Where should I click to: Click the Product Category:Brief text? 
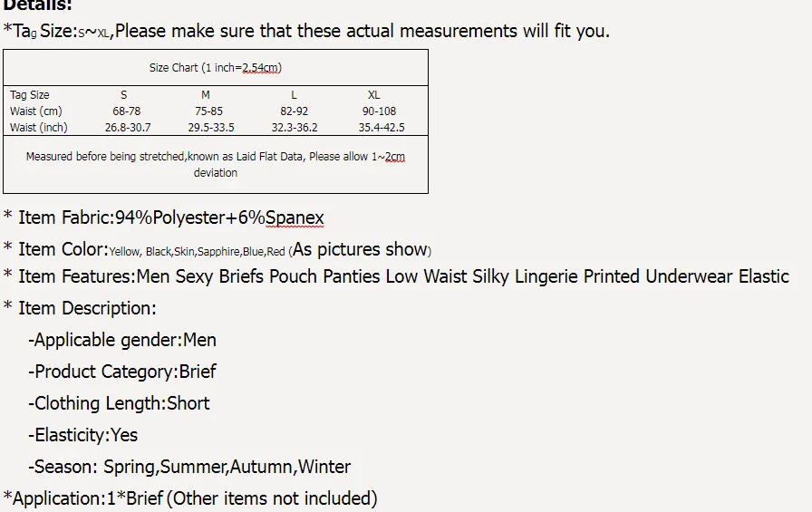(x=122, y=372)
